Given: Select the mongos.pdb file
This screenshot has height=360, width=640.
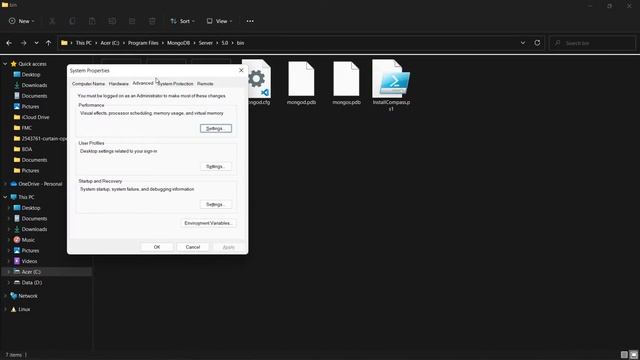Looking at the screenshot, I should (x=347, y=83).
